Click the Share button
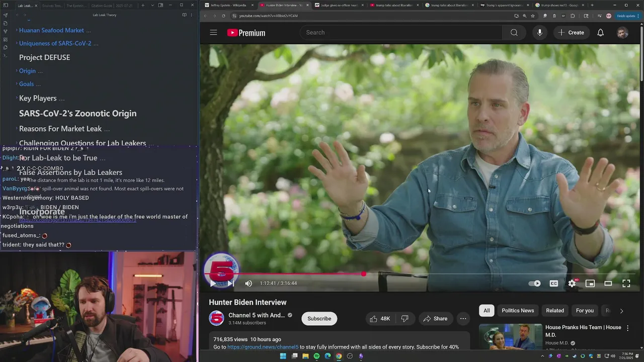This screenshot has width=644, height=362. tap(435, 319)
